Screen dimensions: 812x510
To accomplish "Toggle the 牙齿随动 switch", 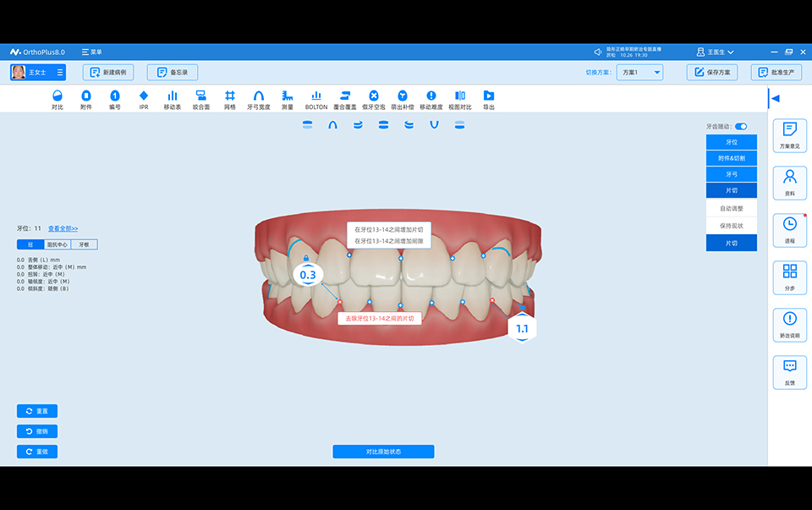I will (740, 126).
